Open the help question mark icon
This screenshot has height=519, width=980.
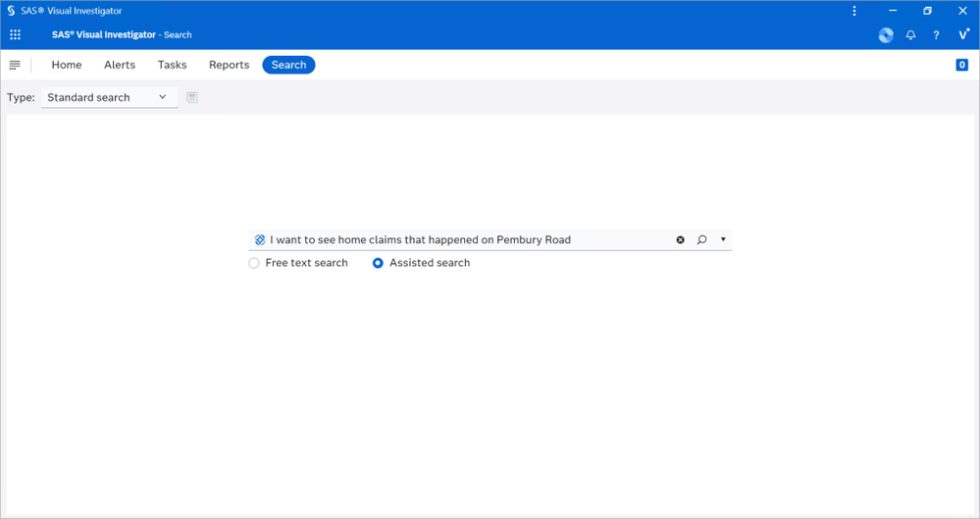click(936, 35)
